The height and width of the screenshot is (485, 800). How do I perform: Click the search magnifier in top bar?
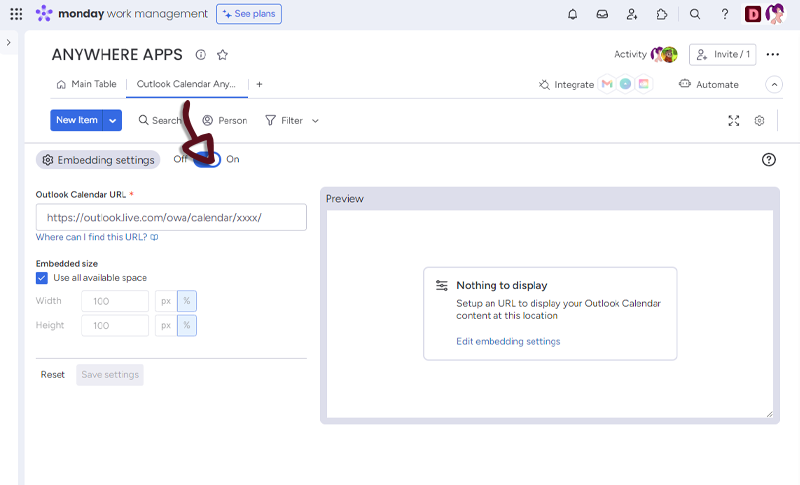click(695, 14)
